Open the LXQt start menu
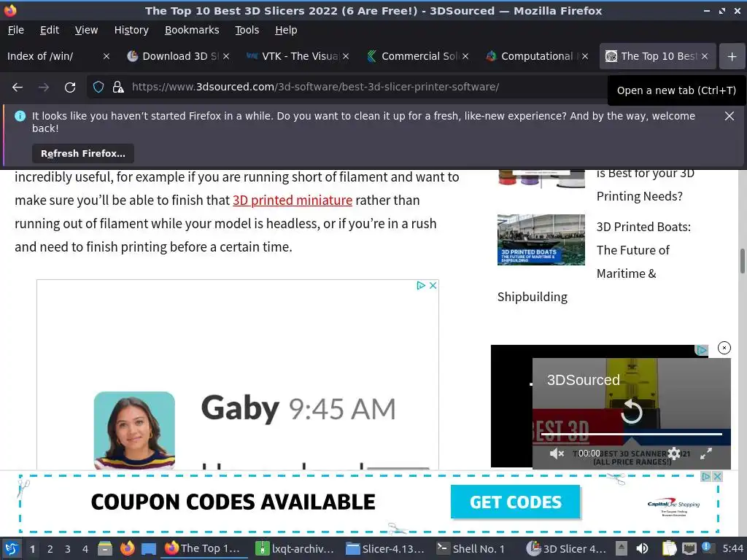Image resolution: width=747 pixels, height=560 pixels. click(x=11, y=548)
